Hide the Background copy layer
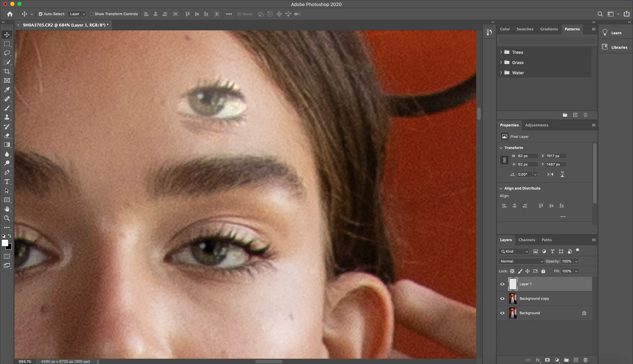The width and height of the screenshot is (633, 364). pos(502,299)
